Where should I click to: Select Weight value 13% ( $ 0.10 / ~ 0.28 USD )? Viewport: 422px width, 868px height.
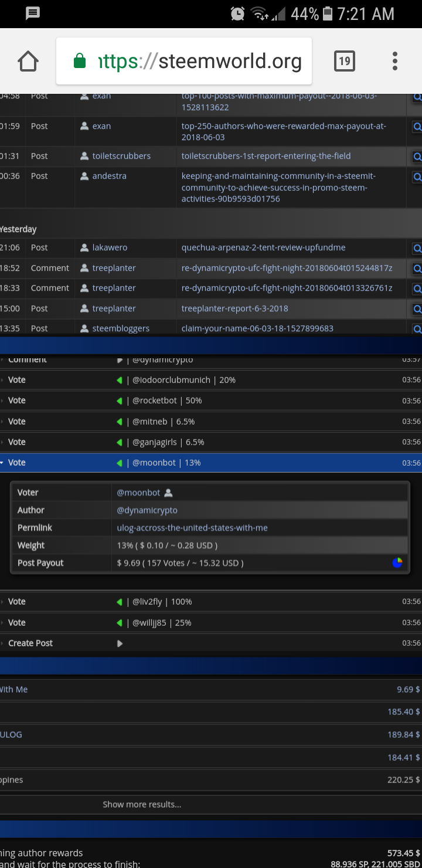167,545
